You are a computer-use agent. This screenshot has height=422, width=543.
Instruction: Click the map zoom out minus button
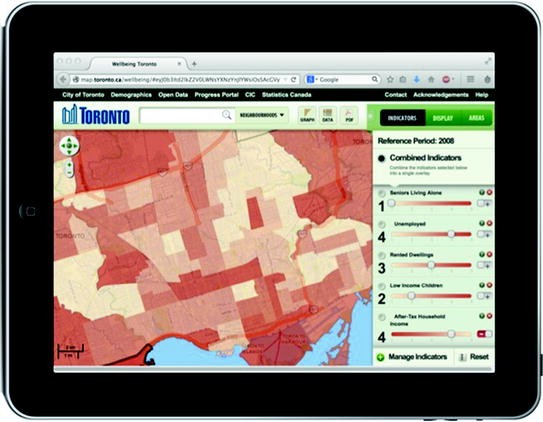[x=69, y=172]
